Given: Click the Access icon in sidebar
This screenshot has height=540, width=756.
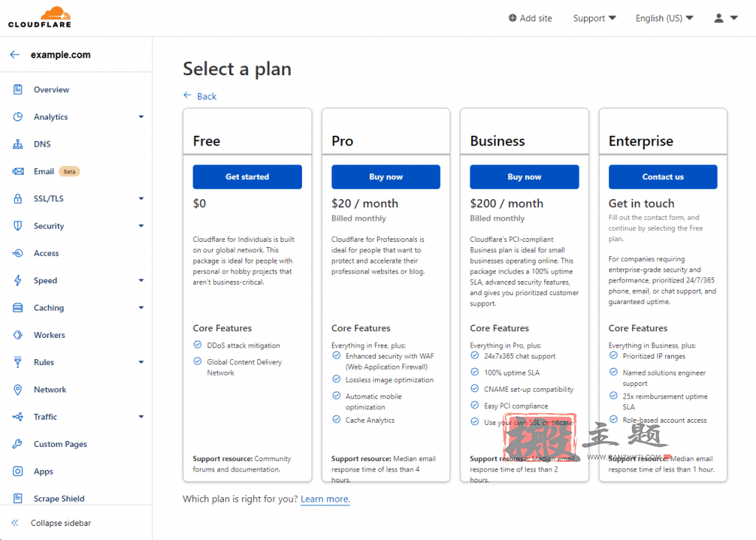Looking at the screenshot, I should point(18,253).
